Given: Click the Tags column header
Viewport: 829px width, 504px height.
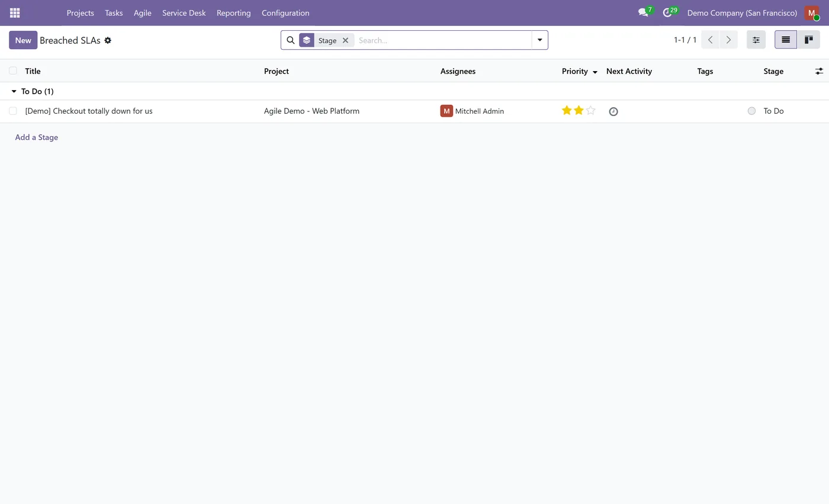Looking at the screenshot, I should coord(705,71).
